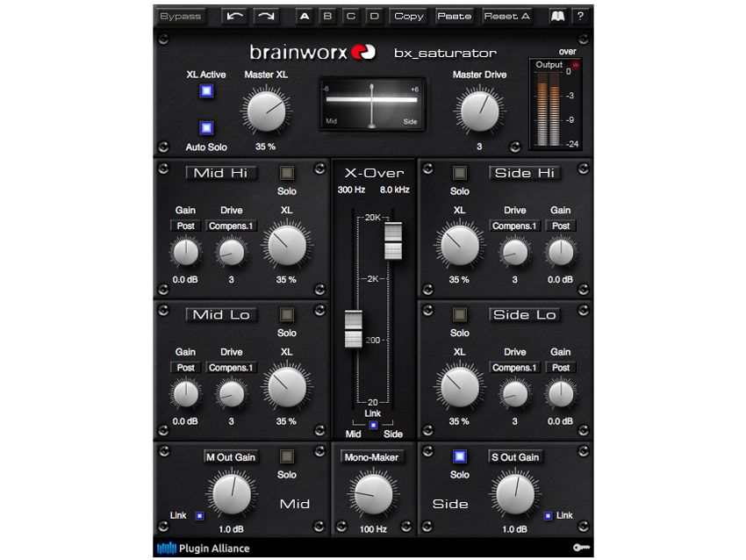This screenshot has height=560, width=746.
Task: Select settings bank C
Action: pos(351,16)
